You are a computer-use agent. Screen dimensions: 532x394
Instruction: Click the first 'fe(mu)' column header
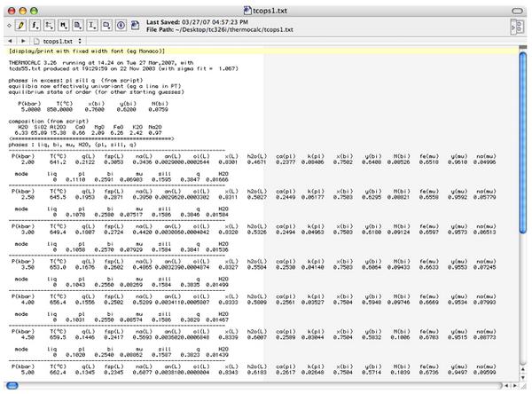(x=429, y=156)
